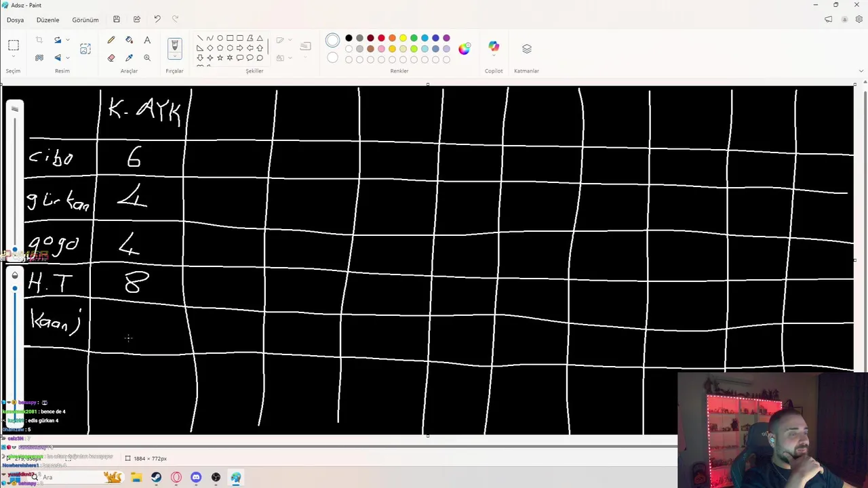
Task: Choose the Triangle shape
Action: (x=260, y=38)
